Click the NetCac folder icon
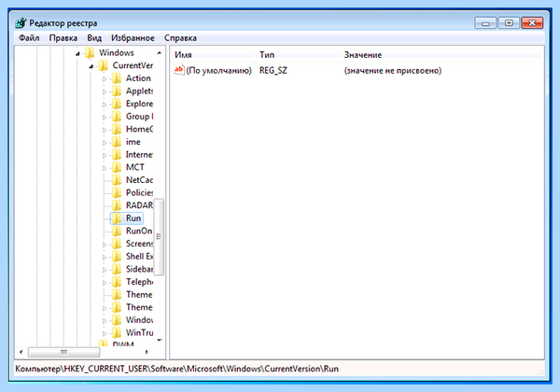Viewport: 560px width, 392px height. [117, 180]
